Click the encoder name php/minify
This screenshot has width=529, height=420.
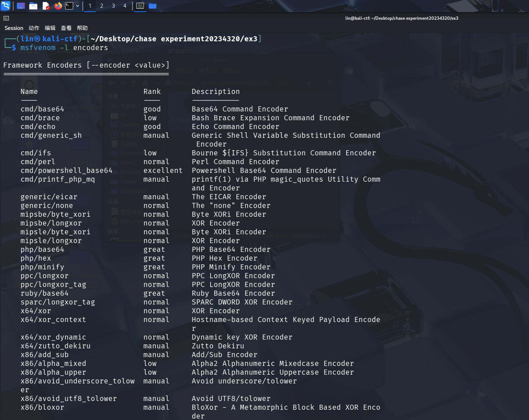click(42, 267)
